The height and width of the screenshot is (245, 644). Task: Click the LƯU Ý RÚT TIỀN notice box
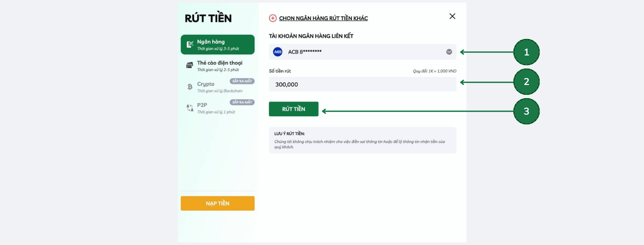point(363,140)
